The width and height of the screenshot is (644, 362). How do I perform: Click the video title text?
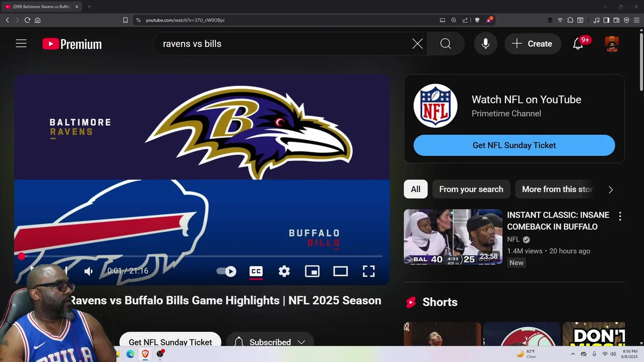pyautogui.click(x=225, y=301)
